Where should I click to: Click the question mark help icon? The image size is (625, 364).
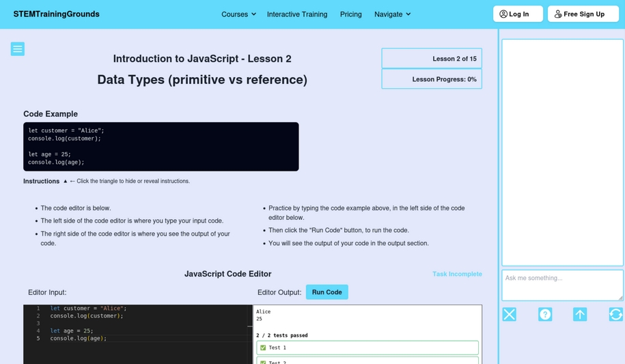(545, 315)
